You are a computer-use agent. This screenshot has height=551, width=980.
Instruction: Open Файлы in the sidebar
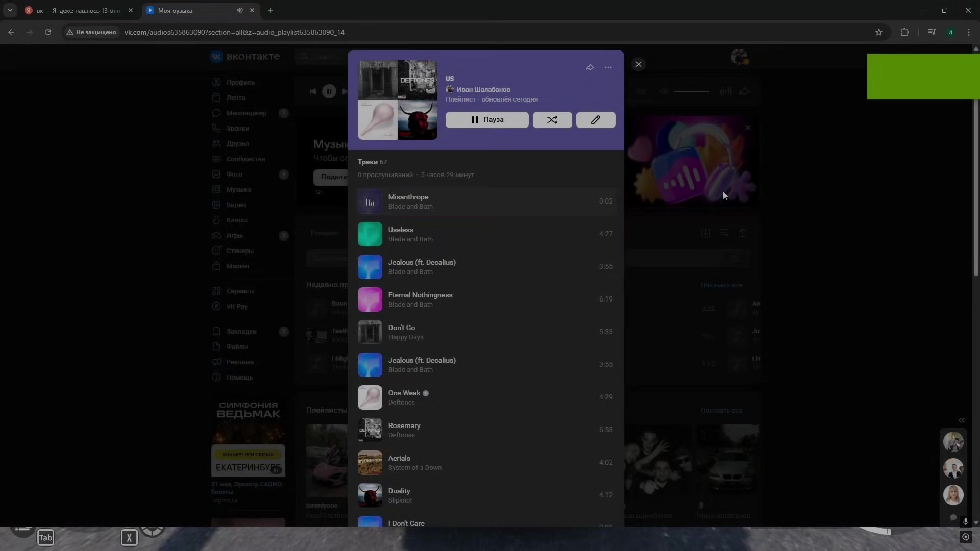coord(237,347)
